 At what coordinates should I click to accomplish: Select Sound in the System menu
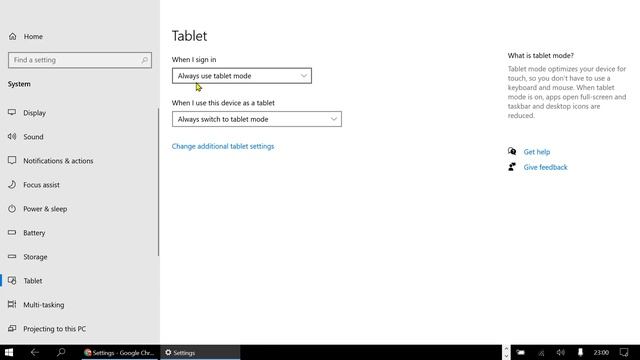33,137
